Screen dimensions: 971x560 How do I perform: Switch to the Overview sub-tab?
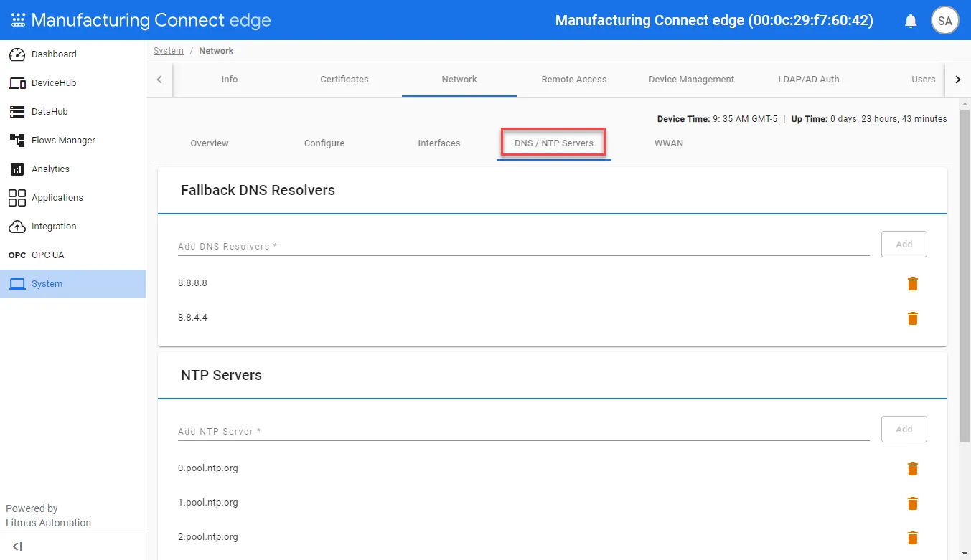[x=210, y=143]
